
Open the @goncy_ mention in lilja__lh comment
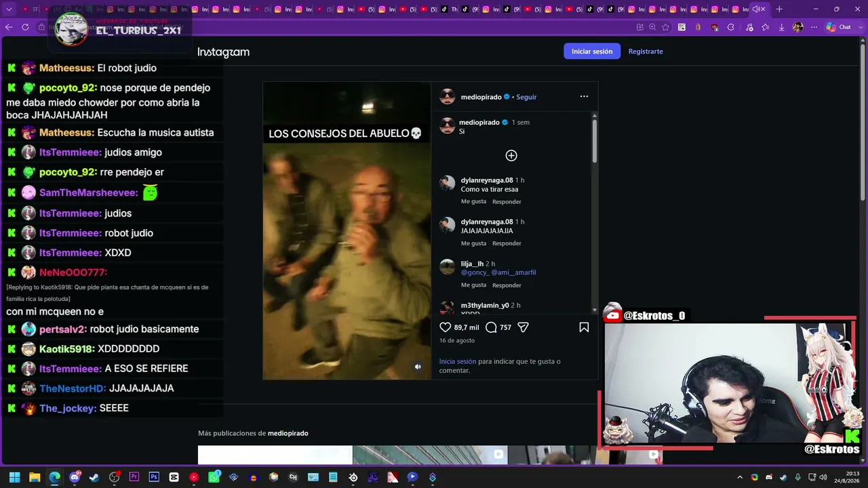[475, 272]
